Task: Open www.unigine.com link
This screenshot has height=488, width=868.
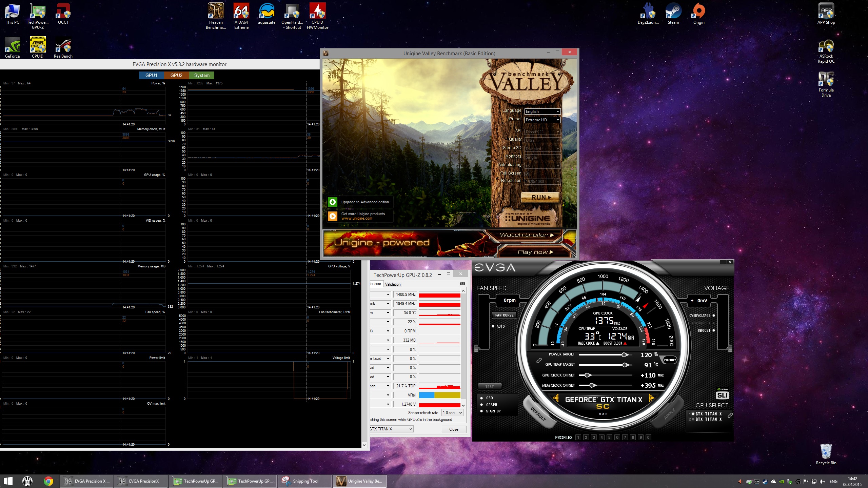Action: point(357,219)
